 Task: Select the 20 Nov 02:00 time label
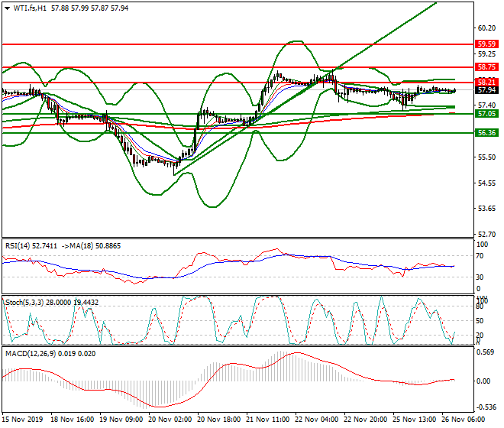170,420
